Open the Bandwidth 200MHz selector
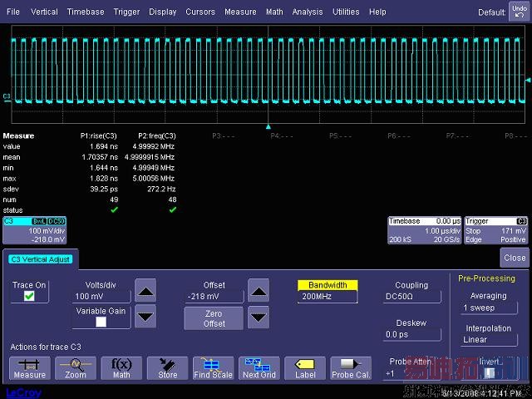The width and height of the screenshot is (532, 399). [328, 296]
